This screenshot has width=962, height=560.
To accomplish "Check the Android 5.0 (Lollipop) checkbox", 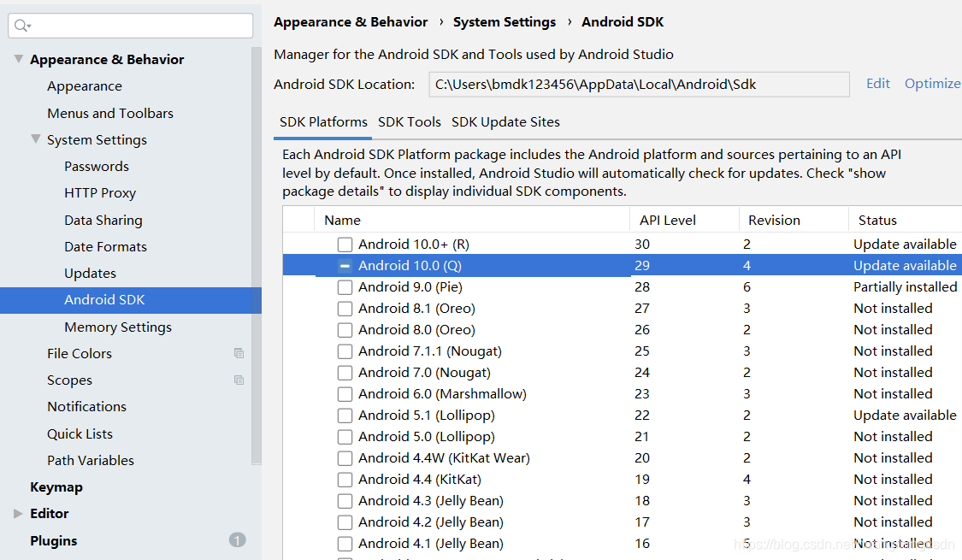I will tap(345, 437).
